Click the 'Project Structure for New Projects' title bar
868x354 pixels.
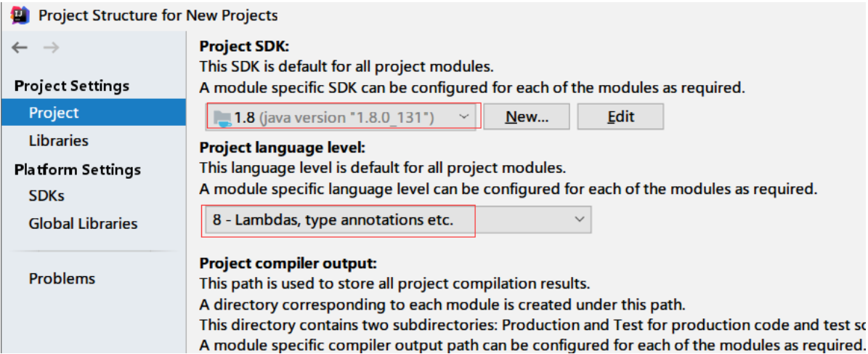(x=158, y=15)
